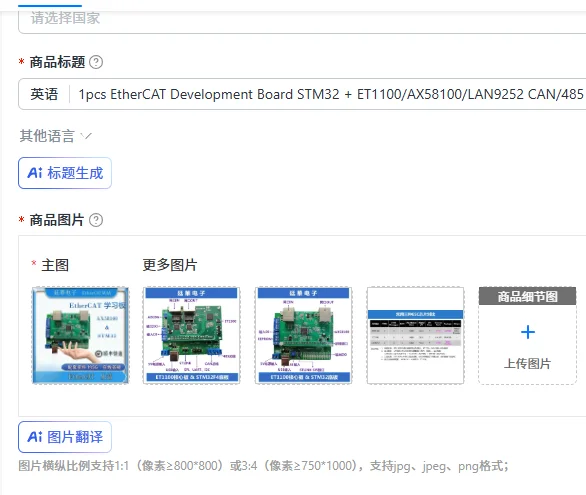Viewport: 586px width, 495px height.
Task: Select the second green board image thumbnail
Action: (303, 335)
